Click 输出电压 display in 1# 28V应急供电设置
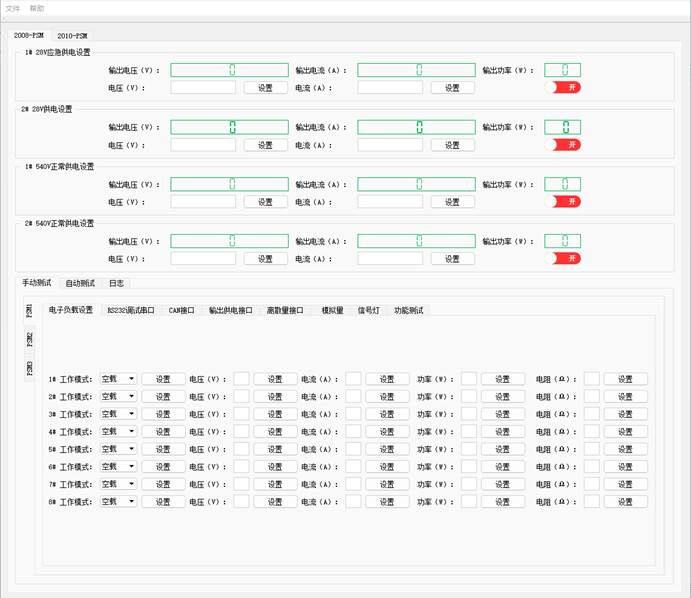Screen dimensions: 691x598 point(230,70)
